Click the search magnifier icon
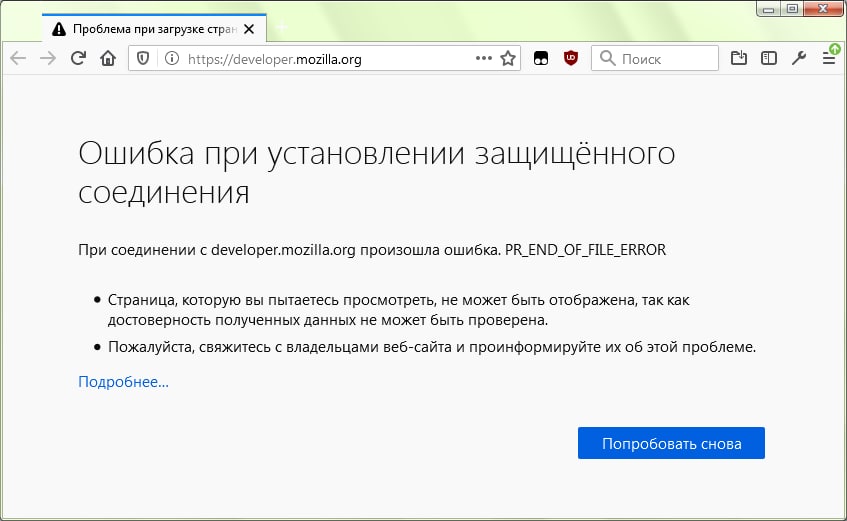 (x=608, y=58)
